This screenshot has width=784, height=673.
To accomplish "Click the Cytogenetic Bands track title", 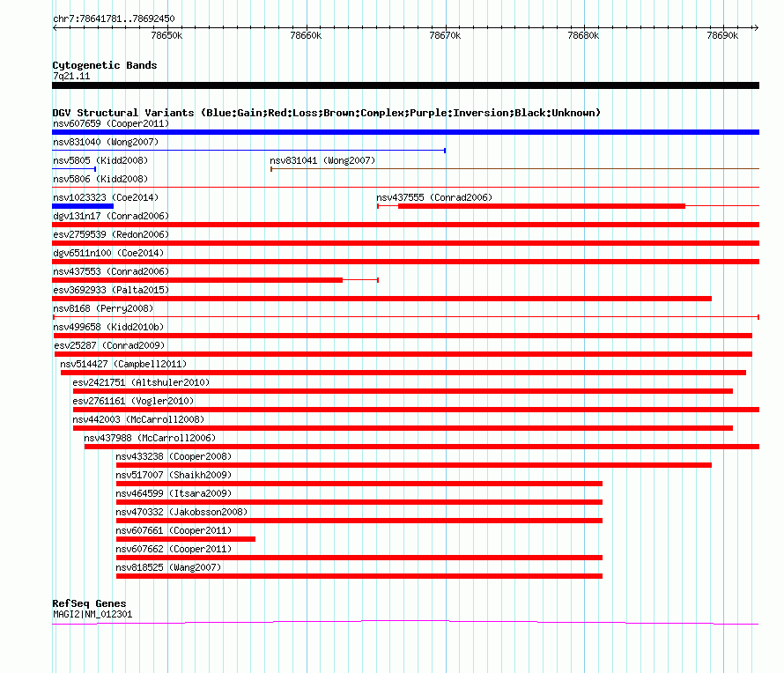I will tap(105, 65).
